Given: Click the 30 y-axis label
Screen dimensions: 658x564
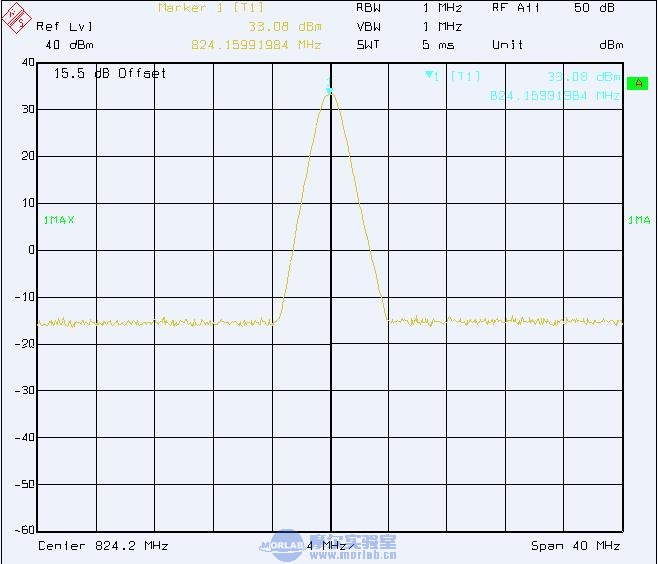Looking at the screenshot, I should pyautogui.click(x=28, y=109).
